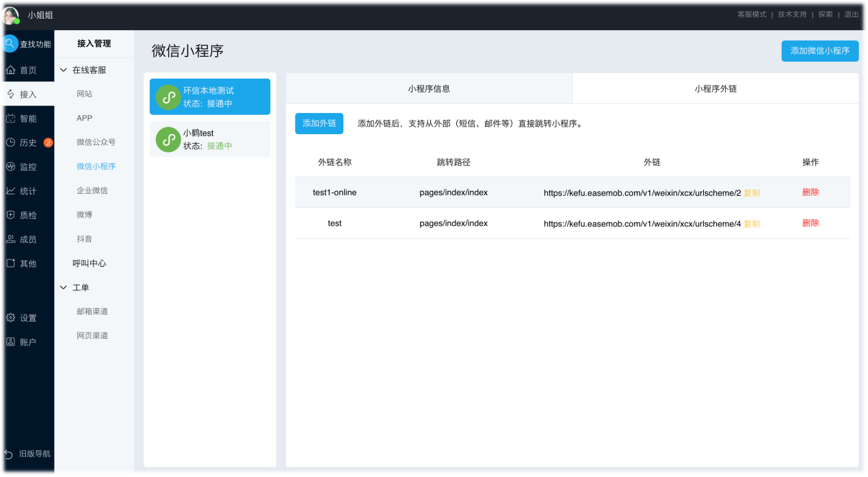868x477 pixels.
Task: Open 抖音 in the menu
Action: point(84,240)
